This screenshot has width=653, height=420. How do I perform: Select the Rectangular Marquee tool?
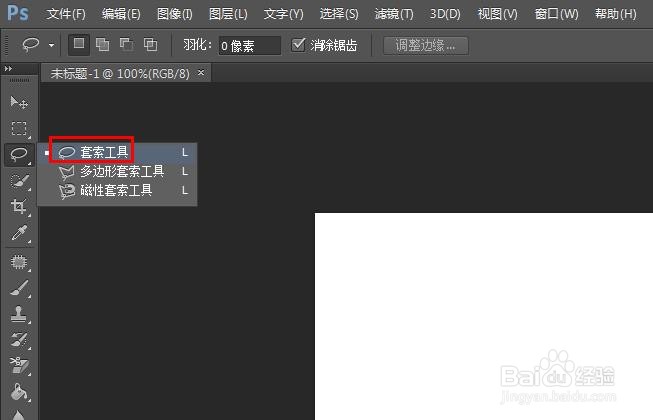click(x=19, y=129)
